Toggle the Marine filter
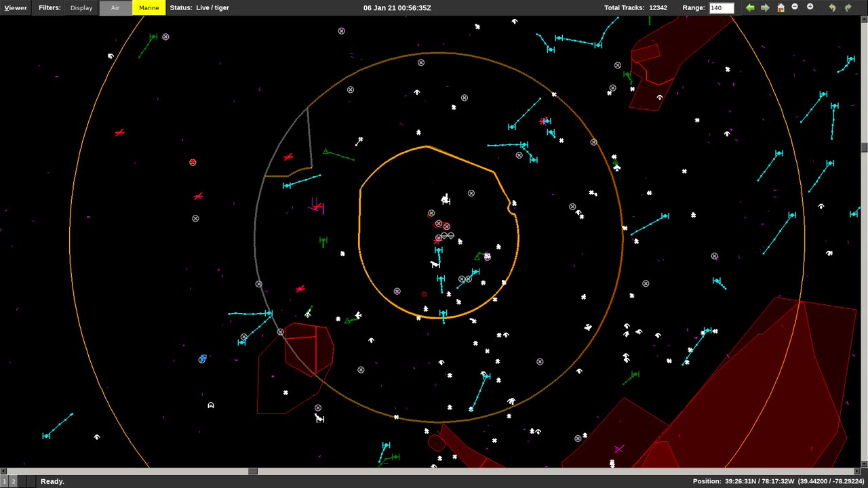Image resolution: width=868 pixels, height=488 pixels. (x=149, y=8)
